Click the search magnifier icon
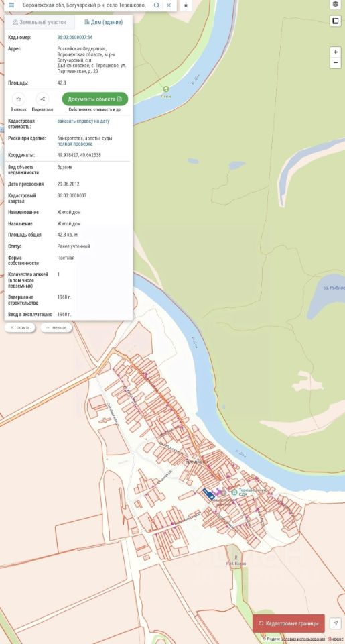Image resolution: width=345 pixels, height=644 pixels. tap(156, 5)
